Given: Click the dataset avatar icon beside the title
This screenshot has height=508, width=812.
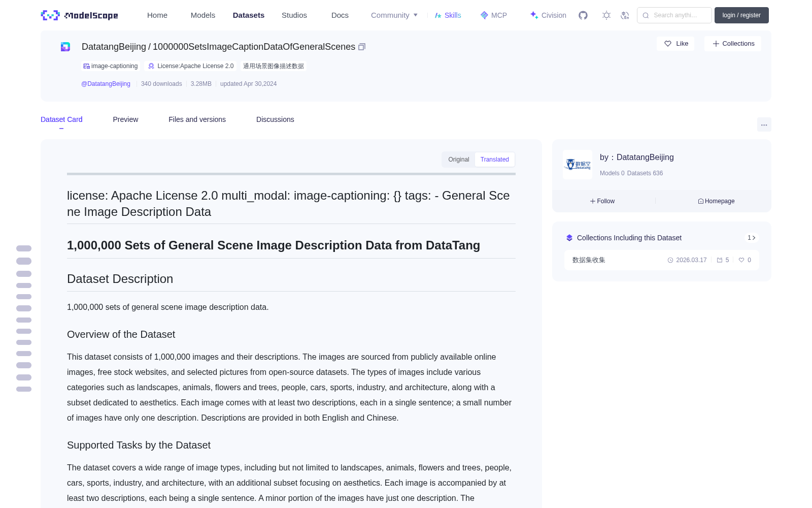Looking at the screenshot, I should [65, 47].
